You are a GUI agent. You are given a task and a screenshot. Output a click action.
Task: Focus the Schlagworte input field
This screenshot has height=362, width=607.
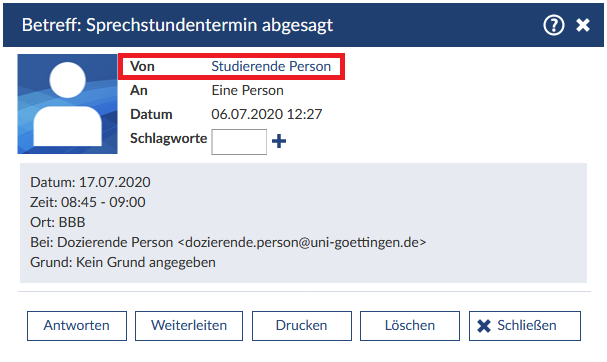pos(239,142)
